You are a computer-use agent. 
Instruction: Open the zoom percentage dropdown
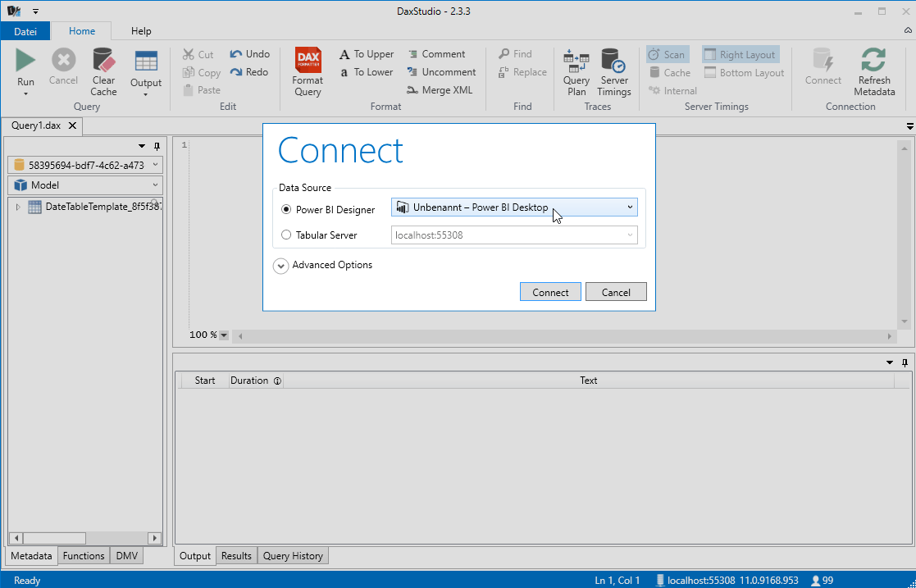(x=224, y=335)
